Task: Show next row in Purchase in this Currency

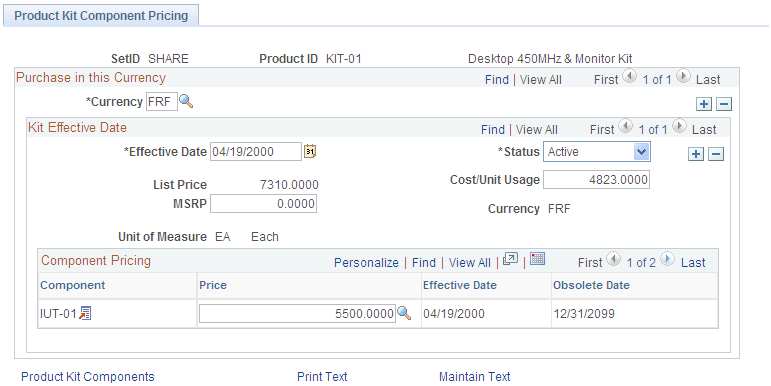Action: pos(683,76)
